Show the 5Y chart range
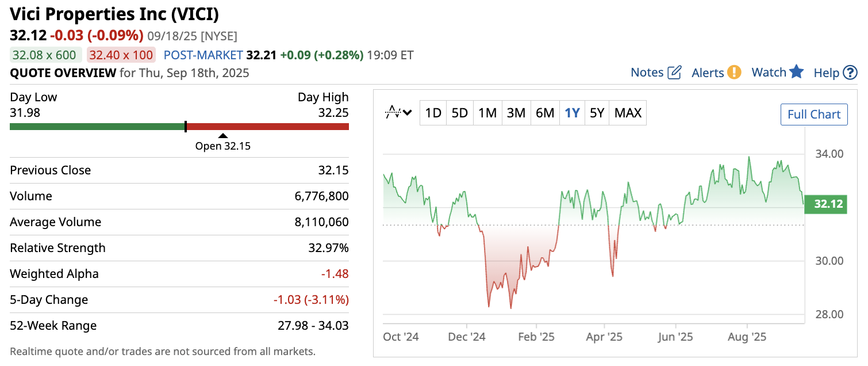The width and height of the screenshot is (868, 366). (597, 113)
